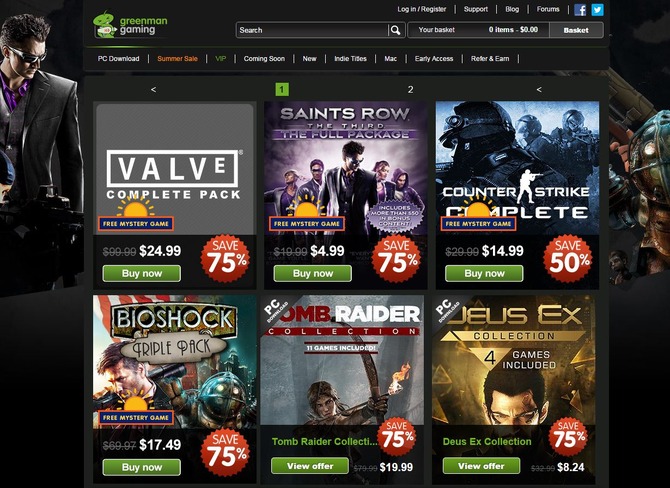Open the Coming Soon menu item
The image size is (670, 488).
click(264, 59)
